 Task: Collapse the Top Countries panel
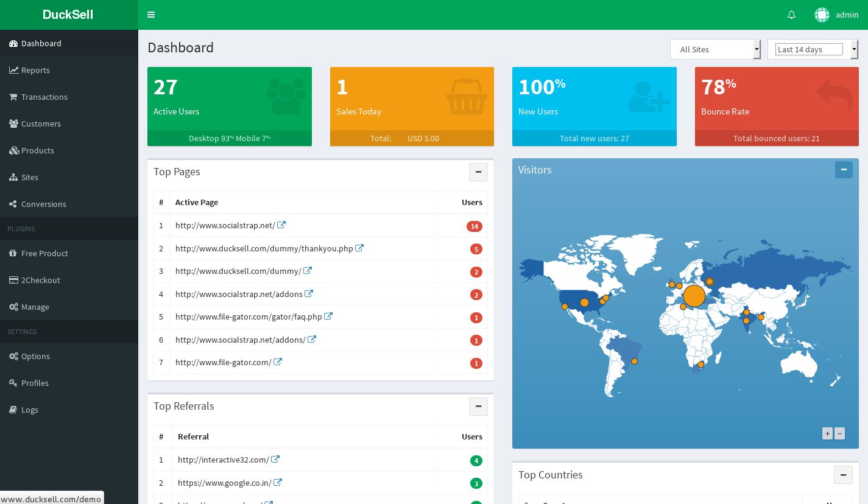click(843, 475)
